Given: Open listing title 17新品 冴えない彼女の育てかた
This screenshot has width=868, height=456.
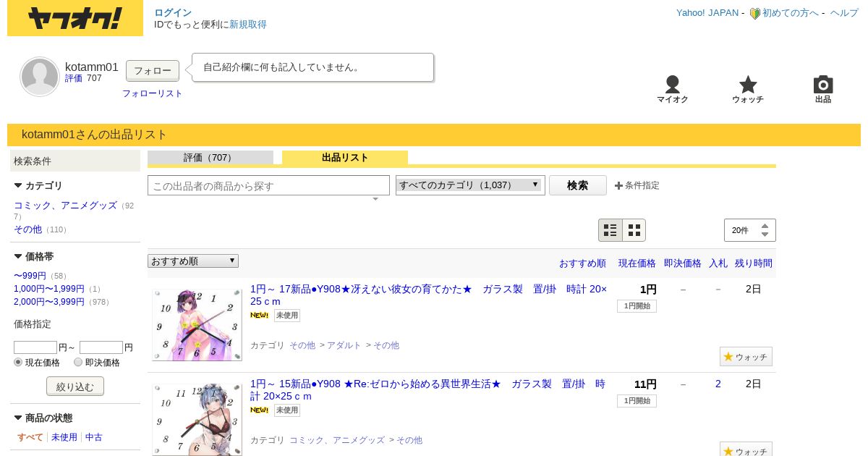Looking at the screenshot, I should pyautogui.click(x=429, y=295).
